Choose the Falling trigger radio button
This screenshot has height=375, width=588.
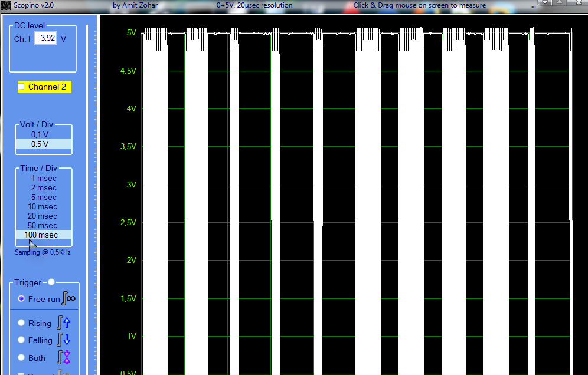22,340
